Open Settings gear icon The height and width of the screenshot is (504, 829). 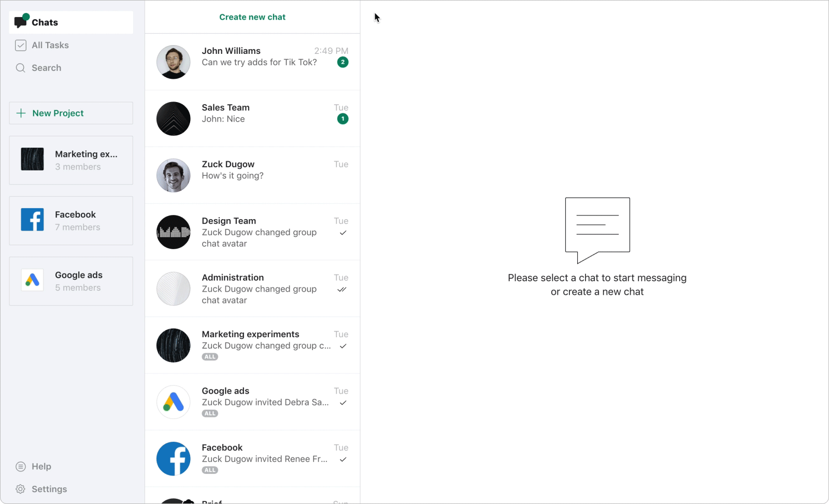pos(21,489)
